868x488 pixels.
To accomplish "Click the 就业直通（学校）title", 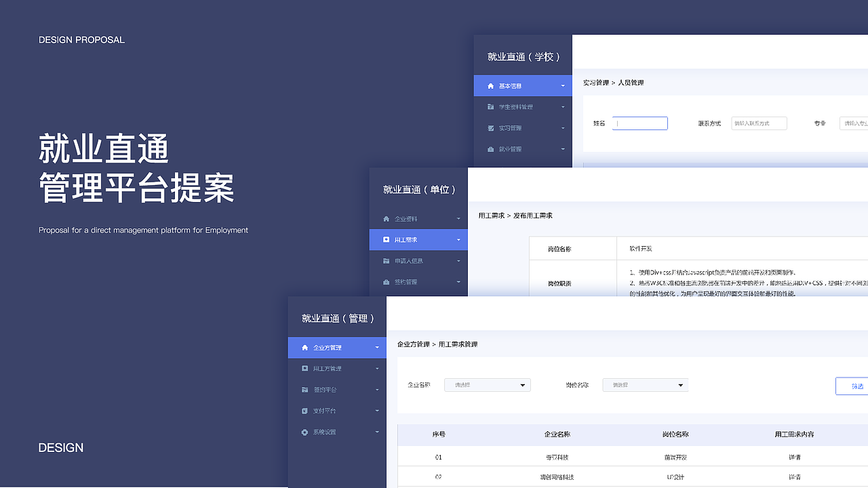I will point(524,57).
